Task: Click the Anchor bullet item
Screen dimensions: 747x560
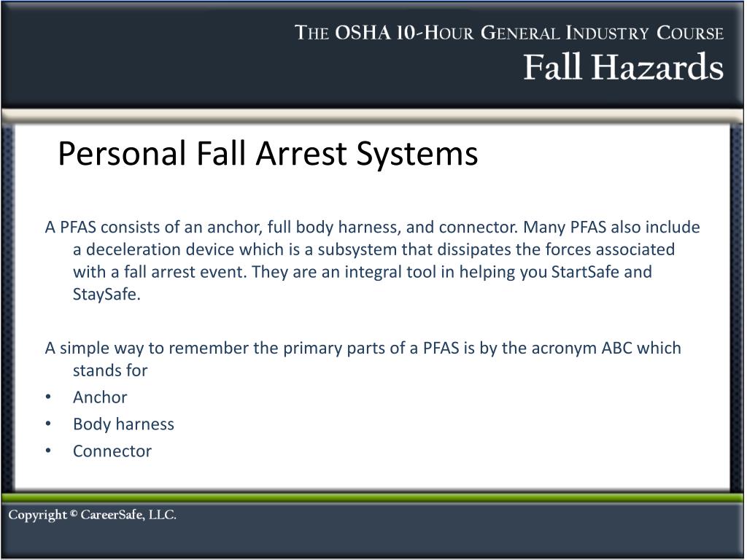Action: click(x=100, y=397)
